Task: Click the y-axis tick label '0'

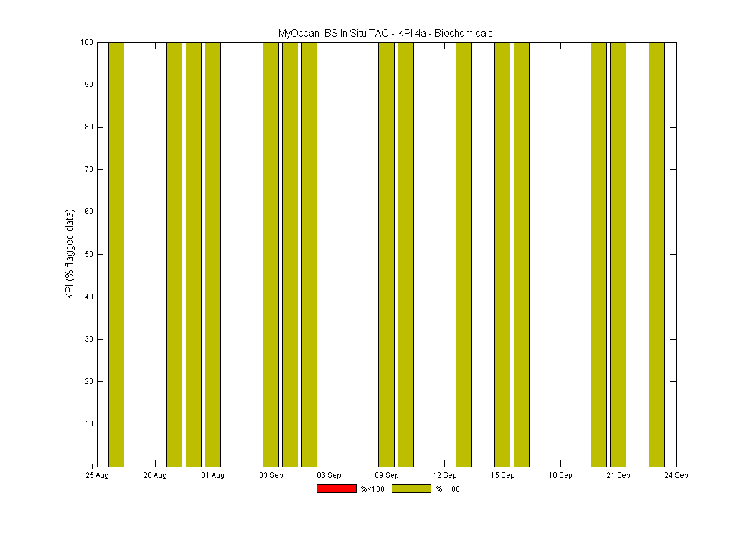Action: [x=92, y=467]
